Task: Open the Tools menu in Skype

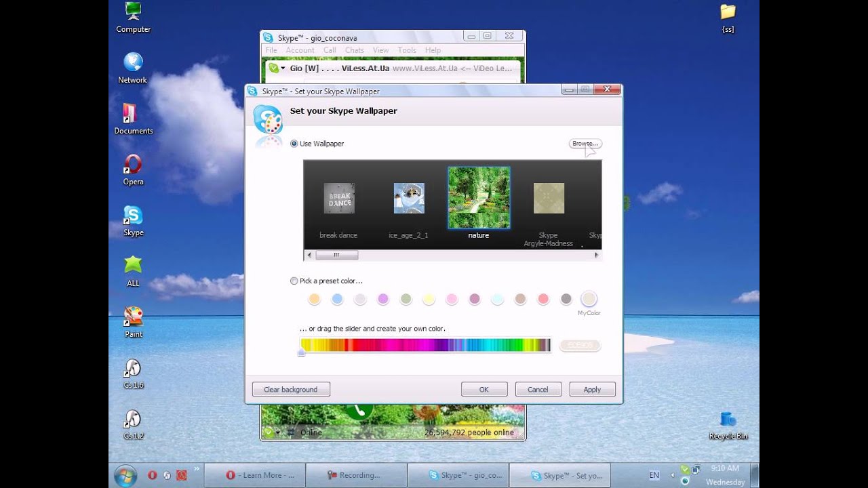Action: click(x=407, y=50)
